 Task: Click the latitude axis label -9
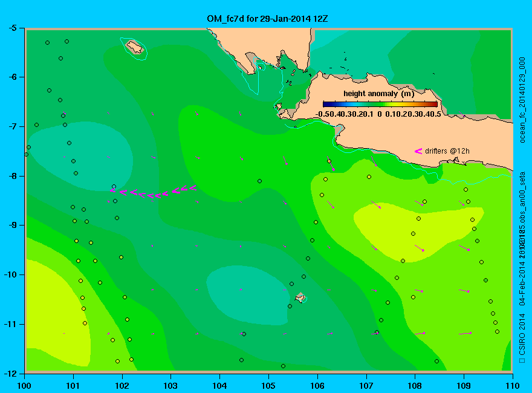[x=12, y=226]
